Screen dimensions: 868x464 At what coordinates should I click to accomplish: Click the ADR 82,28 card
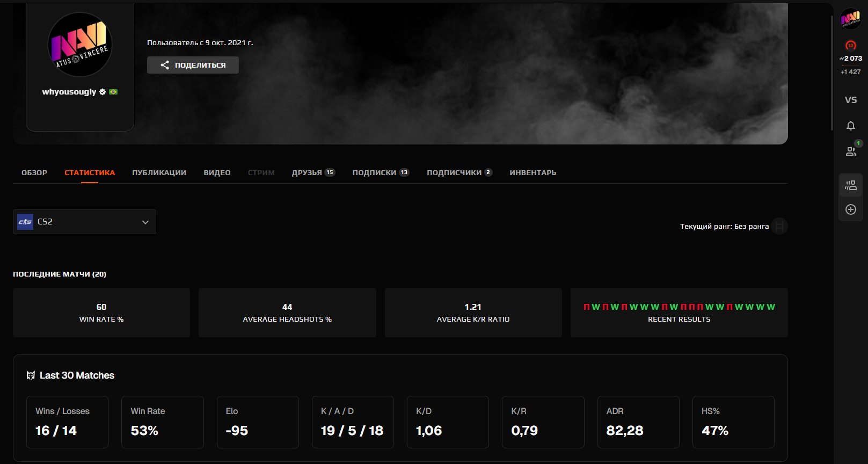[x=638, y=422]
